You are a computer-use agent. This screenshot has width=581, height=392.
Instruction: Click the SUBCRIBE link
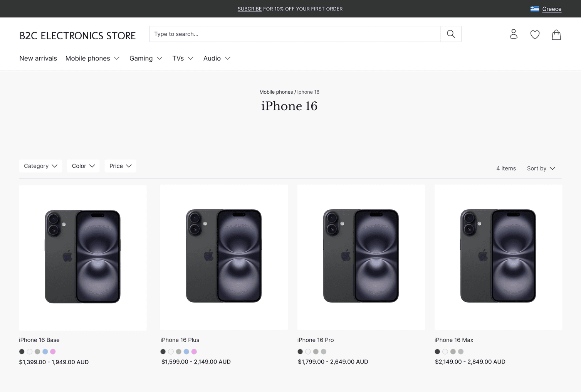pyautogui.click(x=249, y=8)
